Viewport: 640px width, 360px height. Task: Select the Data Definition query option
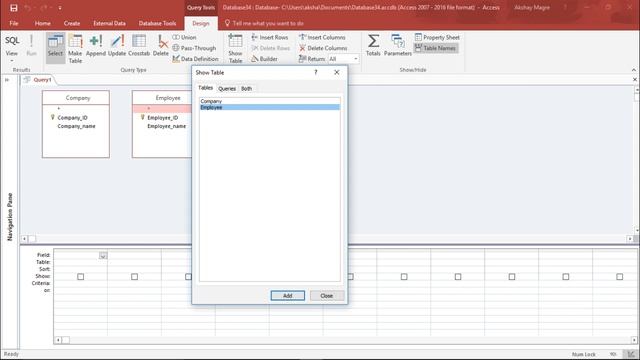(195, 59)
